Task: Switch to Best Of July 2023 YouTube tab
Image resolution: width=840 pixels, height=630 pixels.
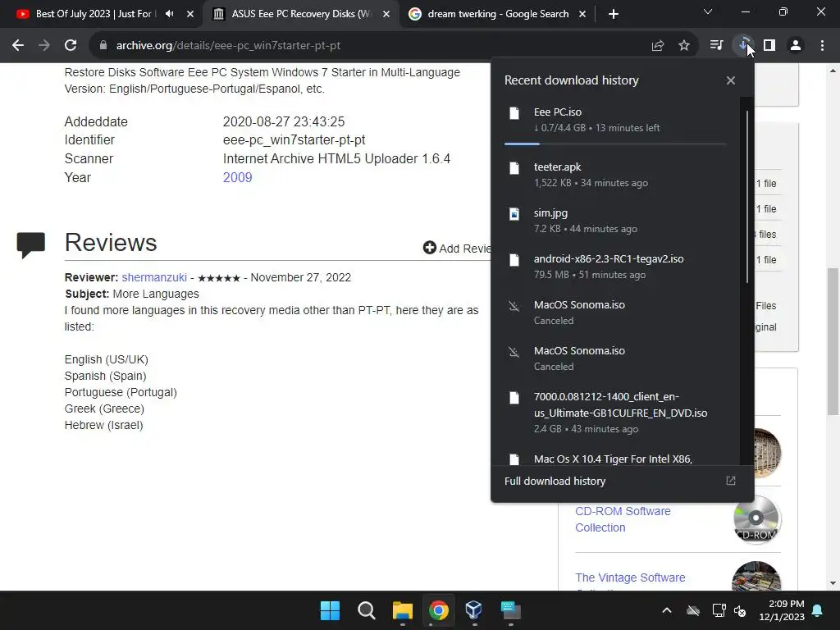Action: (94, 14)
